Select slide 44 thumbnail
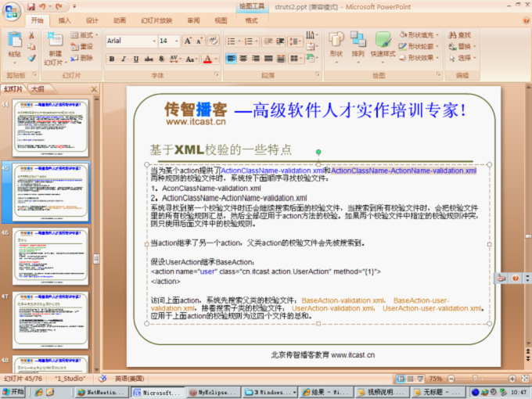532x399 pixels. [x=51, y=128]
